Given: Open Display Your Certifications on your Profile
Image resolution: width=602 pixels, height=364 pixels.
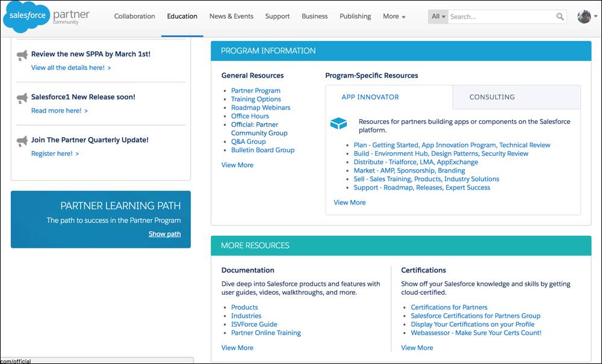Looking at the screenshot, I should pyautogui.click(x=473, y=324).
